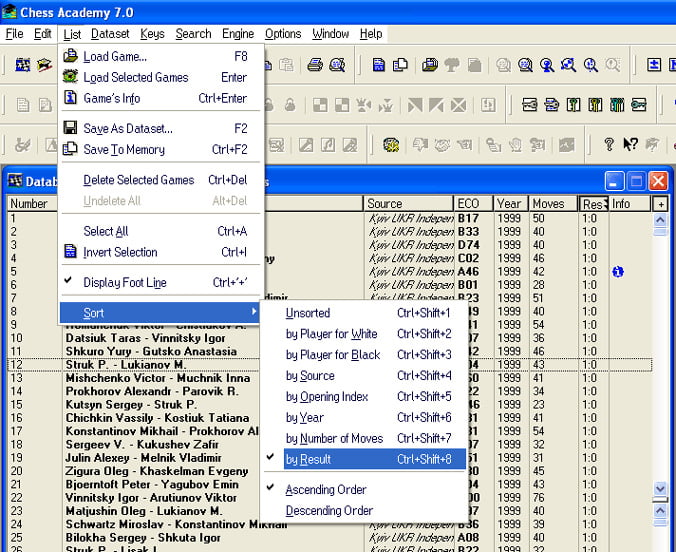Sort by Player for White

(x=365, y=334)
